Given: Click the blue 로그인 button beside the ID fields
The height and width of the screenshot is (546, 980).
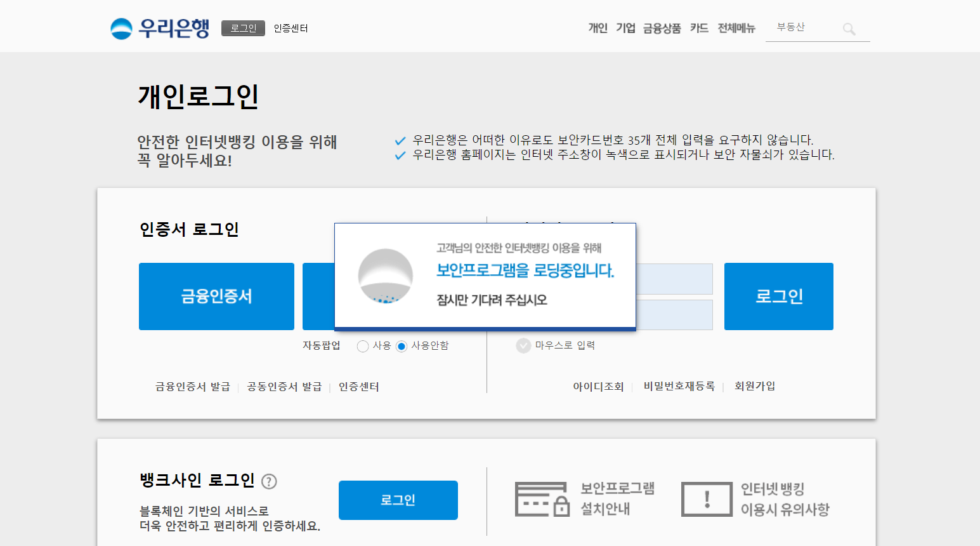Looking at the screenshot, I should coord(779,296).
